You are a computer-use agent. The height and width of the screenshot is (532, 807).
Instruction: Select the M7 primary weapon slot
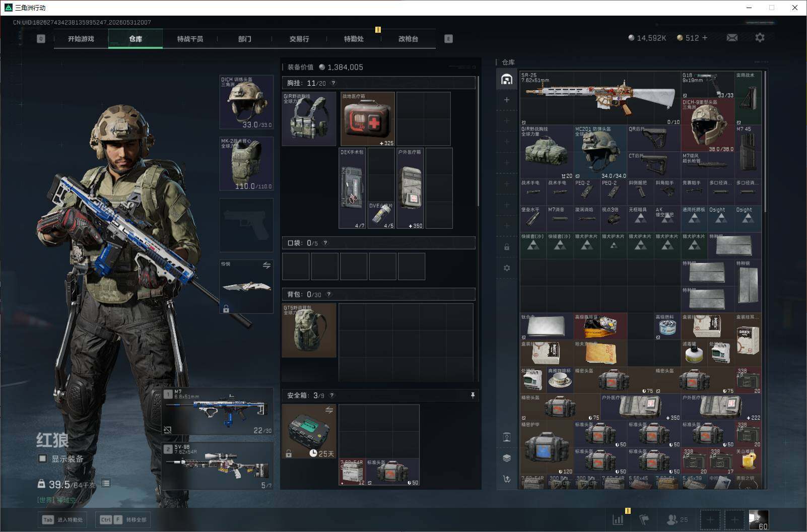tap(218, 412)
